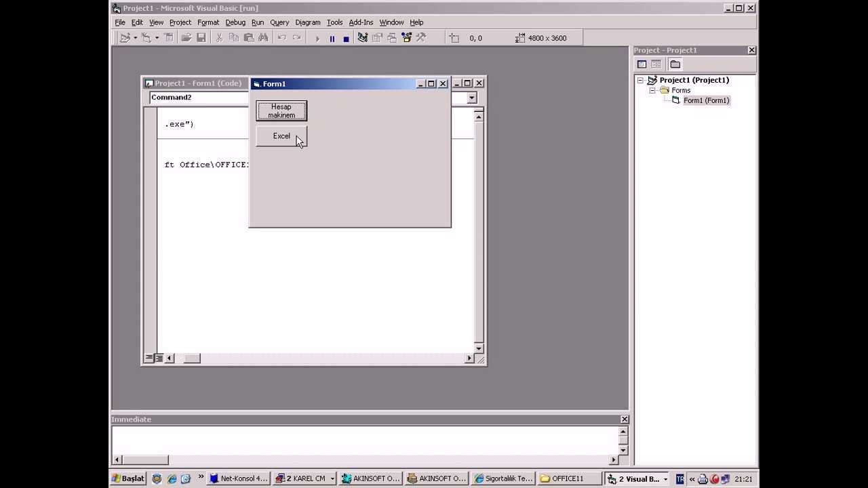The image size is (868, 488).
Task: Click Procedure View toggle in code window
Action: click(x=149, y=358)
